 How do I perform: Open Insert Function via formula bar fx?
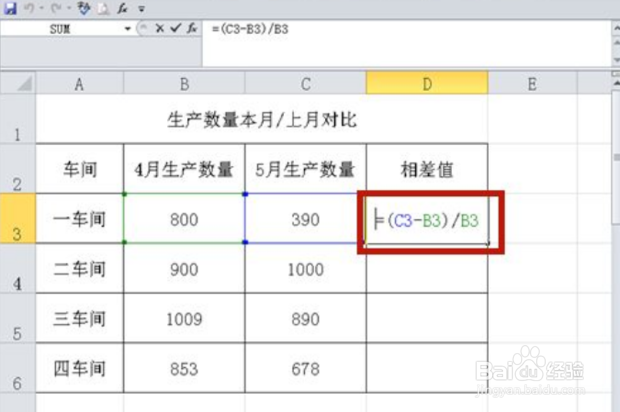(x=192, y=28)
